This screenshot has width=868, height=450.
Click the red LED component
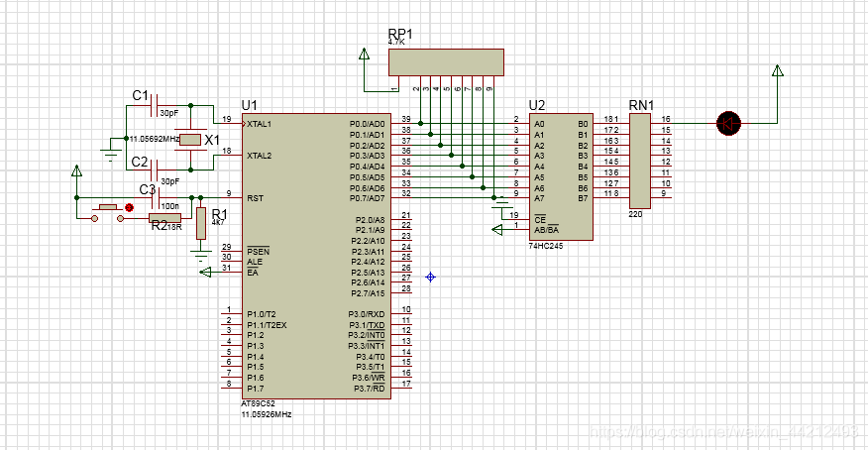(x=729, y=123)
